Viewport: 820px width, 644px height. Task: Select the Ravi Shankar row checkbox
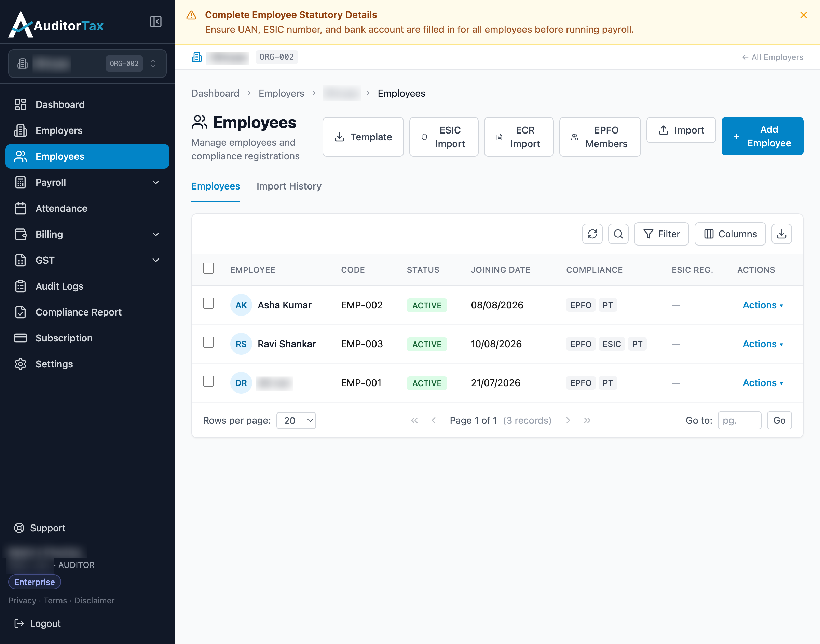coord(208,342)
